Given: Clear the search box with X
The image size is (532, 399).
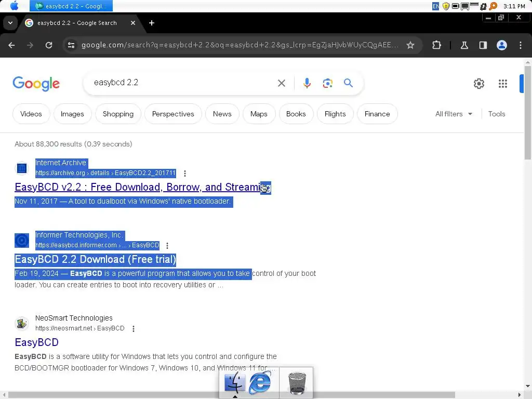Looking at the screenshot, I should click(281, 83).
